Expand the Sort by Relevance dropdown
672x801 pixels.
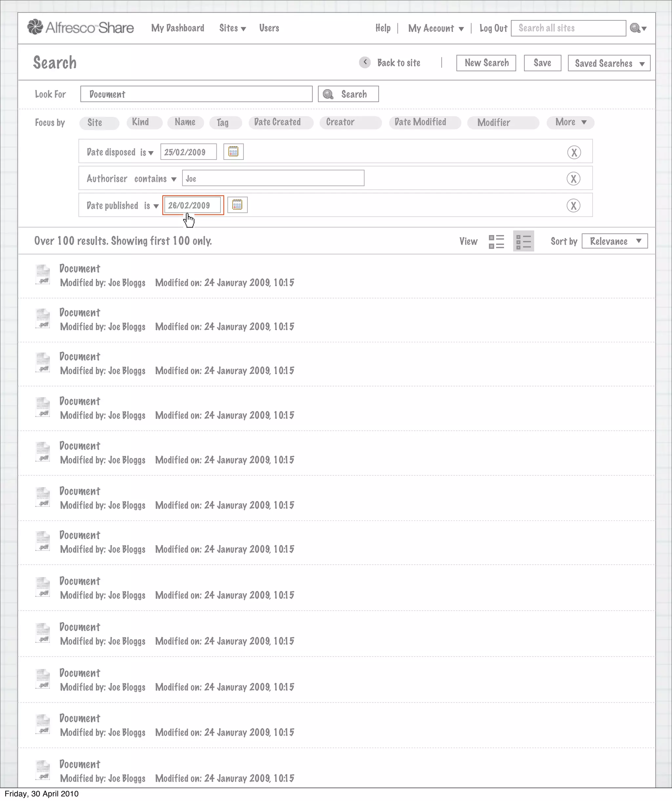point(615,241)
